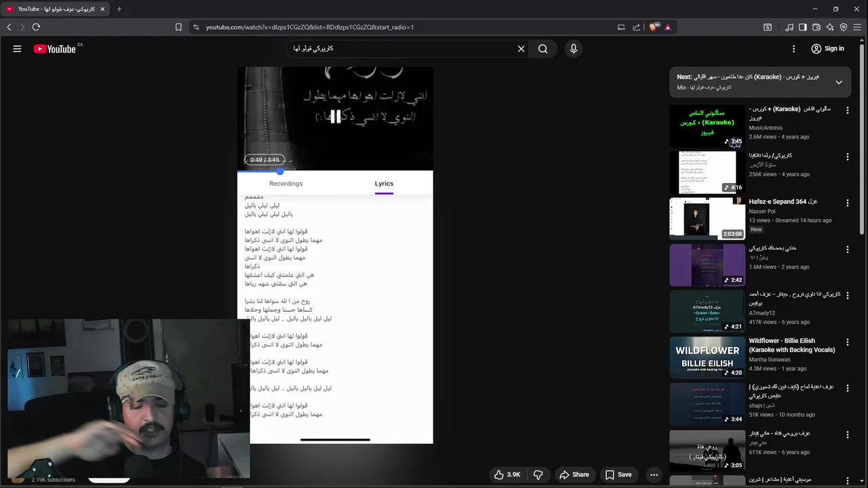Viewport: 868px width, 488px height.
Task: Go back with the browser back arrow
Action: click(9, 27)
